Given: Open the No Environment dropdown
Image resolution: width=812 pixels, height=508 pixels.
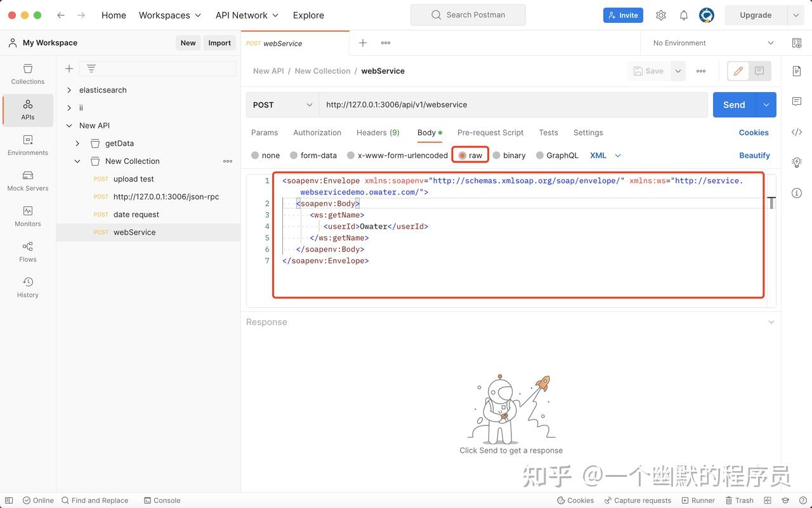Looking at the screenshot, I should click(x=710, y=43).
